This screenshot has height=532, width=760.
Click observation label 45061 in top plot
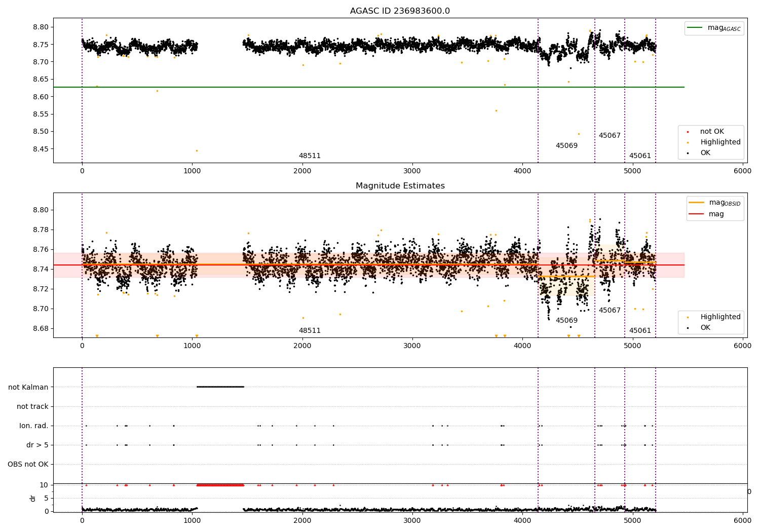click(640, 156)
